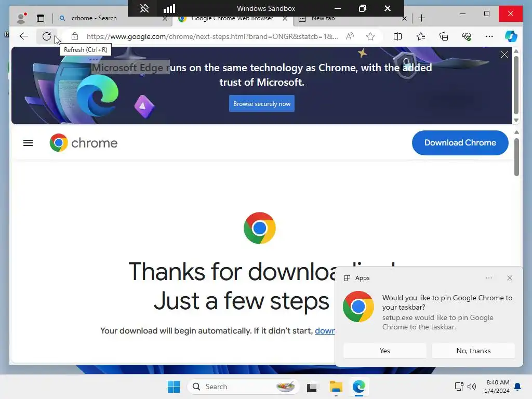532x399 pixels.
Task: Open the Chrome page hamburger menu
Action: click(x=28, y=143)
